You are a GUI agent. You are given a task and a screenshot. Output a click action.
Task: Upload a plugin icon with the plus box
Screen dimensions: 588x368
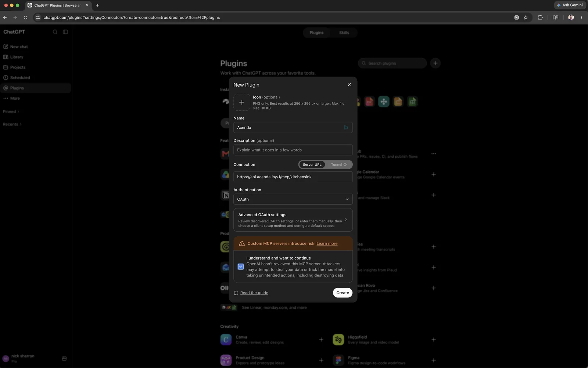242,102
